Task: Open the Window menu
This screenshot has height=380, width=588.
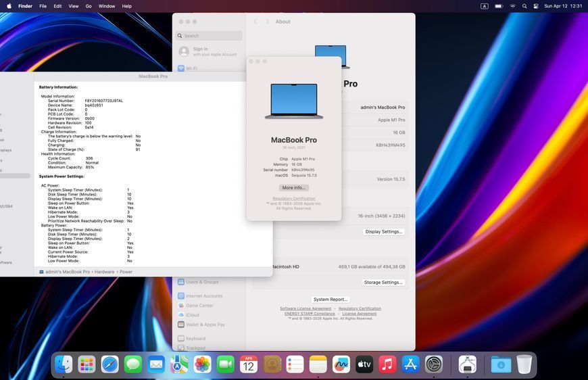Action: (107, 6)
